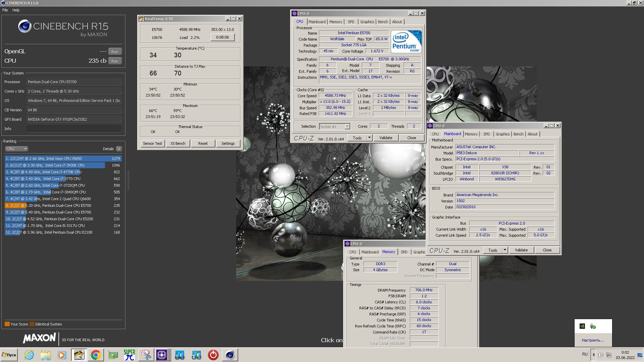Open Tools dropdown arrow in Mainboard window
Image resolution: width=644 pixels, height=362 pixels.
[x=505, y=250]
